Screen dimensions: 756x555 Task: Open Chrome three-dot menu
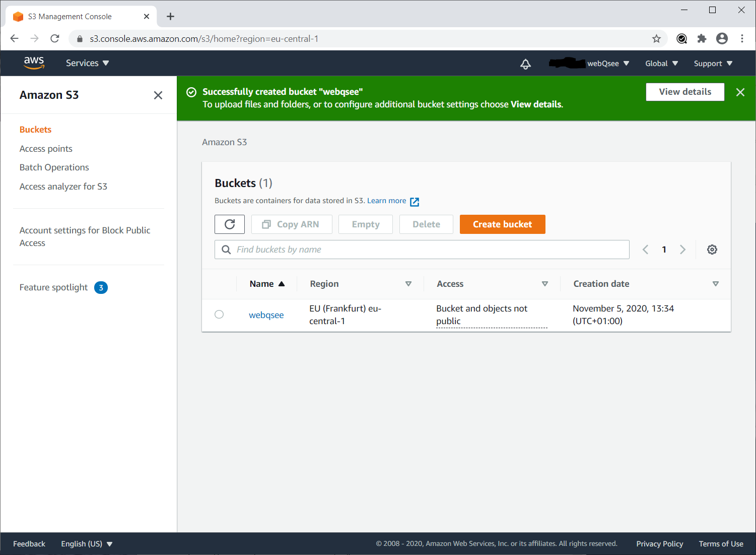click(742, 39)
